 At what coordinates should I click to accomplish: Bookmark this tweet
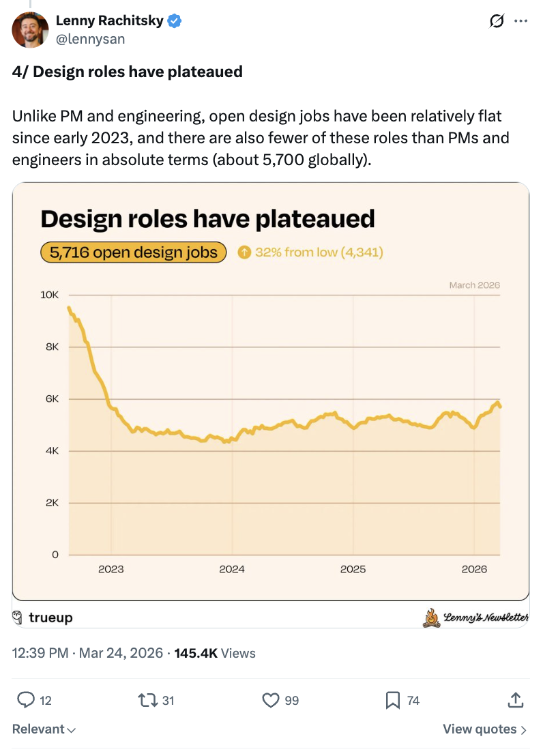pyautogui.click(x=393, y=699)
